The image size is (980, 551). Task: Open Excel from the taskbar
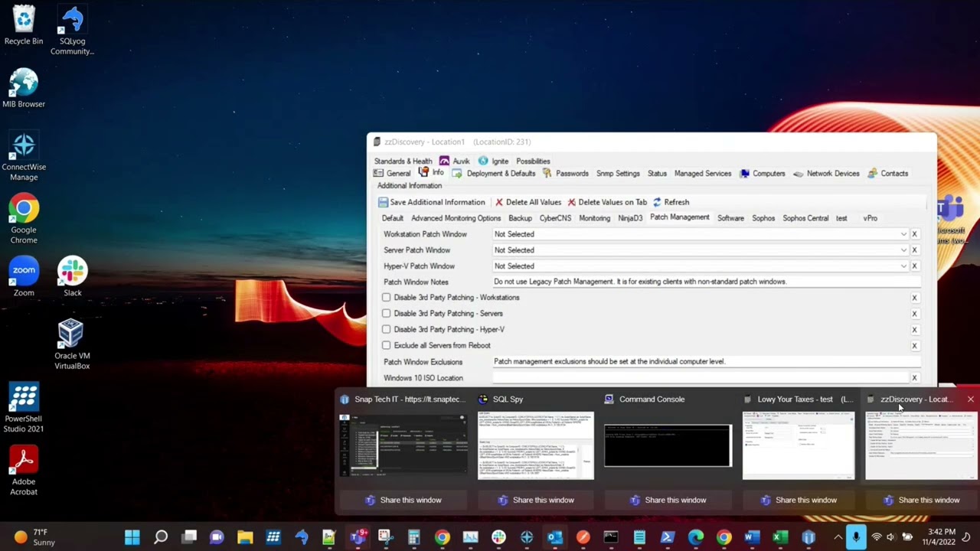click(780, 537)
